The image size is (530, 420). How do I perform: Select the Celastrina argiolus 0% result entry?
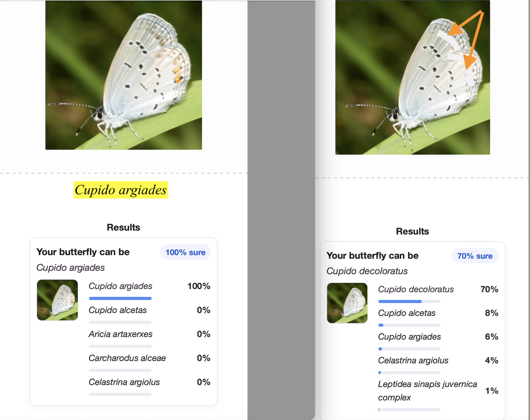pyautogui.click(x=124, y=382)
